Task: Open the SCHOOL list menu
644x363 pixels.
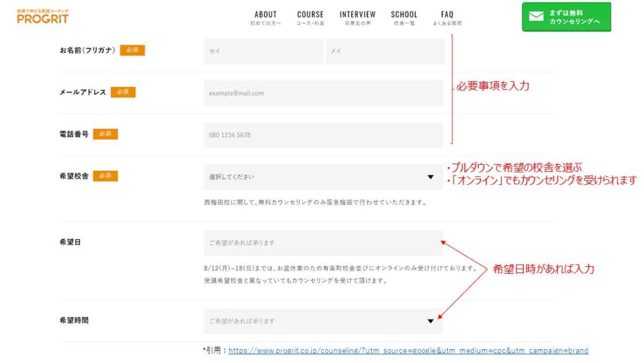Action: 404,18
